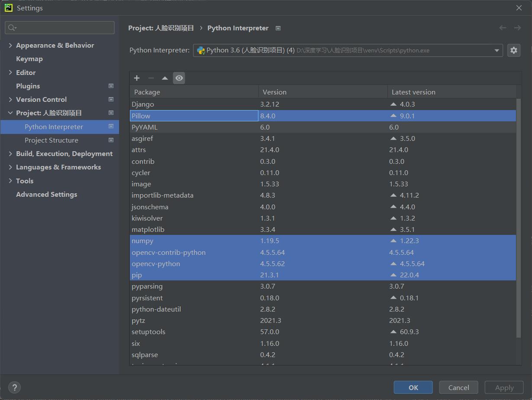
Task: Click the PyCharm logo in title bar
Action: 9,8
